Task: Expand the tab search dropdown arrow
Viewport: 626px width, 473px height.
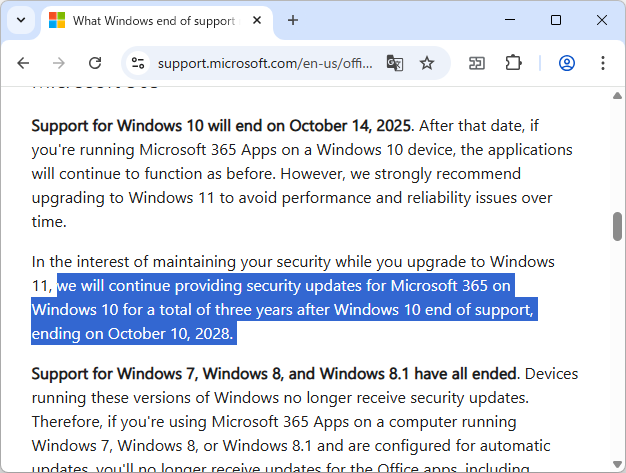Action: tap(21, 20)
